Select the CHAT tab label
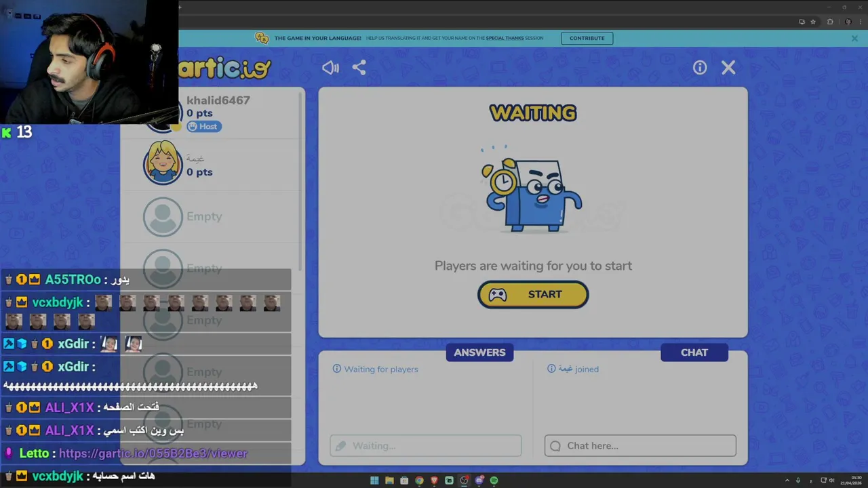 pos(694,352)
